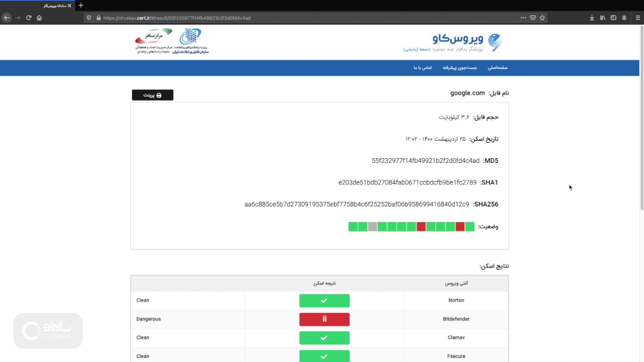Viewport: 644px width, 362px height.
Task: Click the URL address bar field
Action: [302, 18]
